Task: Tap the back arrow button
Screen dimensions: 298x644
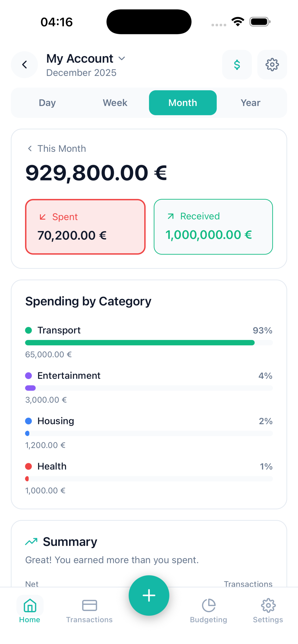Action: (24, 65)
